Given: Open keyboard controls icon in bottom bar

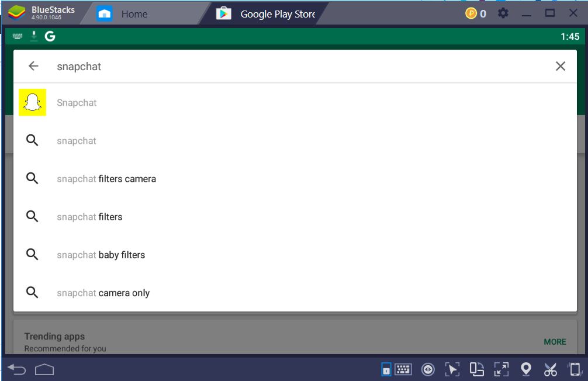Looking at the screenshot, I should click(403, 369).
